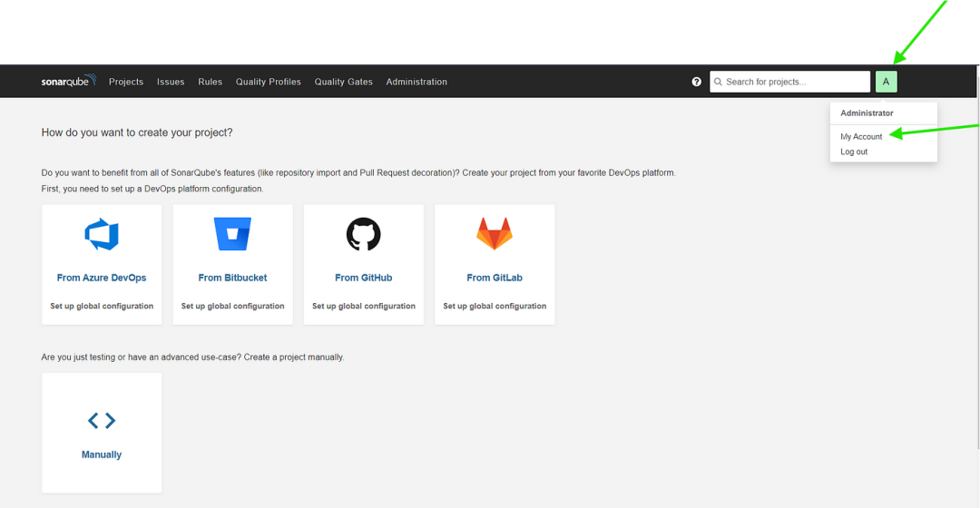This screenshot has width=980, height=508.
Task: Click From GitHub link
Action: (x=364, y=278)
